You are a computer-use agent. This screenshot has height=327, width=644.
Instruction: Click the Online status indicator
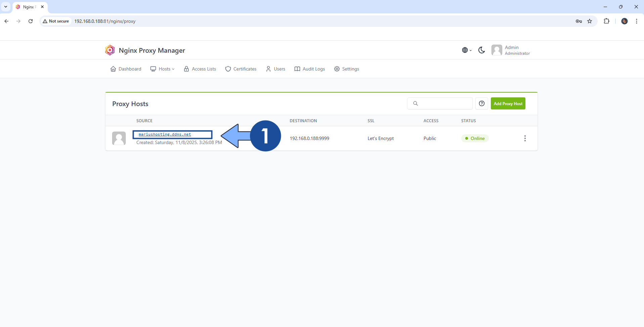pos(475,138)
